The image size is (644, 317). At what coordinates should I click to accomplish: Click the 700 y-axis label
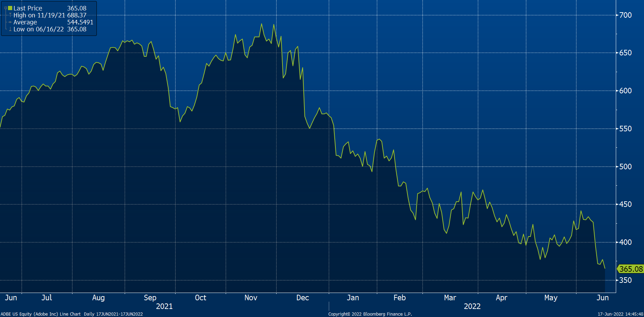626,15
